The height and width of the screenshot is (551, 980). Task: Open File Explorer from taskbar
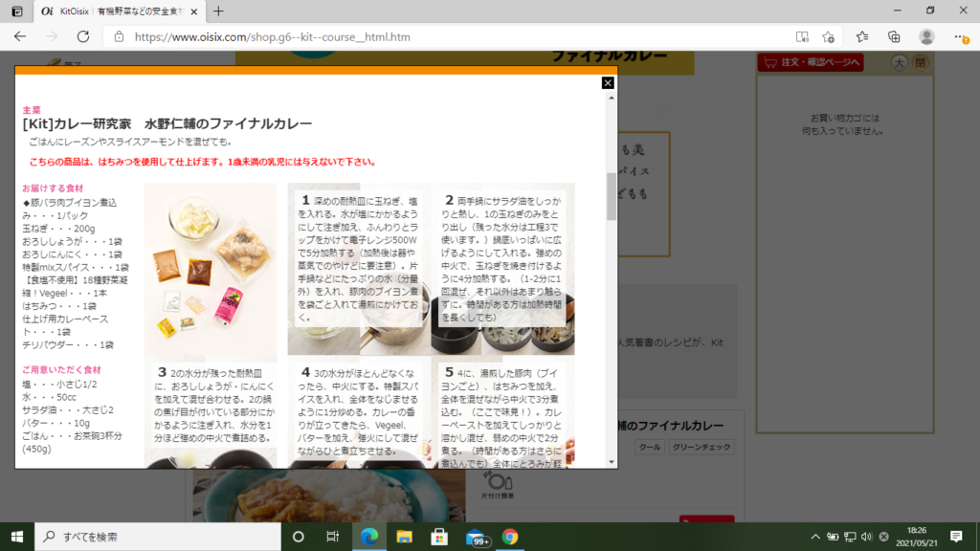[x=405, y=537]
